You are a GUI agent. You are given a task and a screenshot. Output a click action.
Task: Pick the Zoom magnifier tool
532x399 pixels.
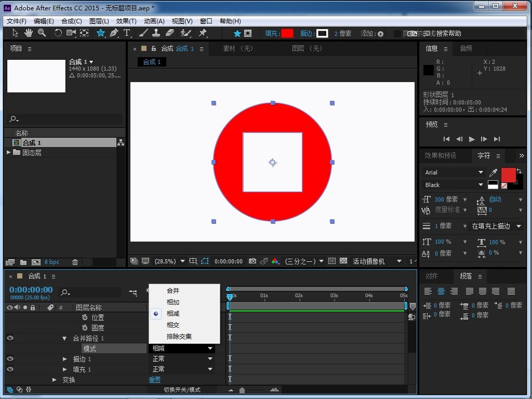pos(42,33)
